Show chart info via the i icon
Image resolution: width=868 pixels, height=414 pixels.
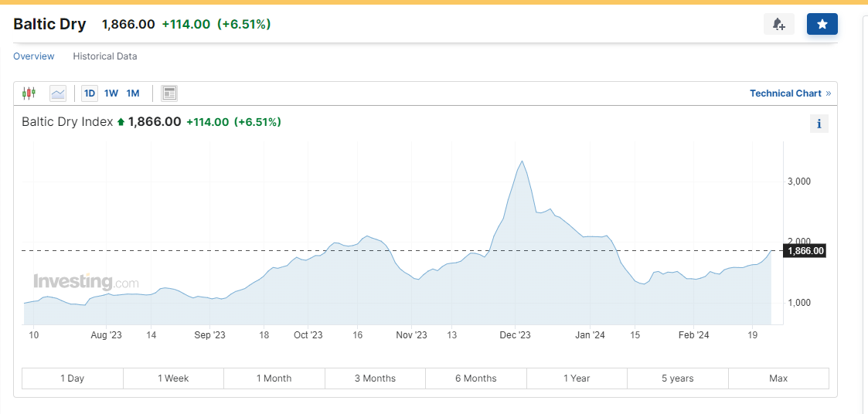[x=819, y=124]
